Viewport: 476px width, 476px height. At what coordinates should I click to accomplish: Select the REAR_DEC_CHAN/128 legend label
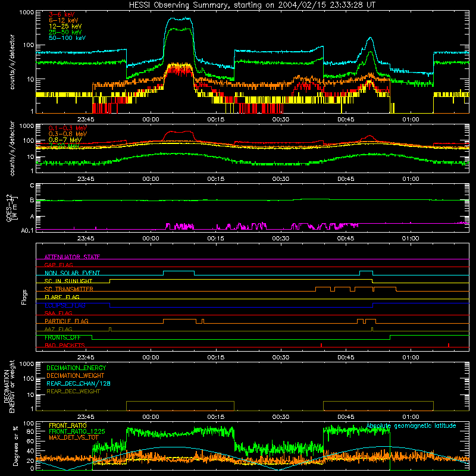click(x=79, y=383)
